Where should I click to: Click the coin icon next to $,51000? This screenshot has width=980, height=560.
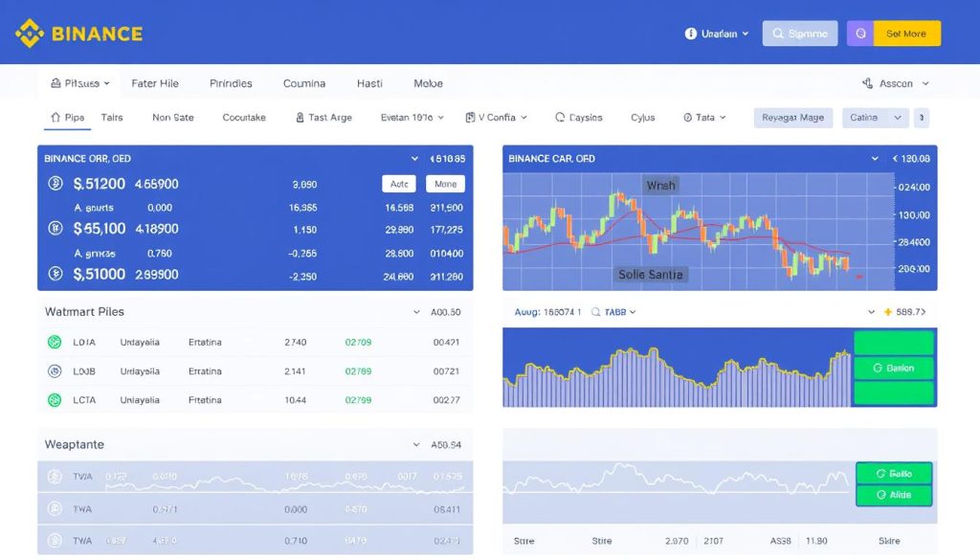(55, 273)
